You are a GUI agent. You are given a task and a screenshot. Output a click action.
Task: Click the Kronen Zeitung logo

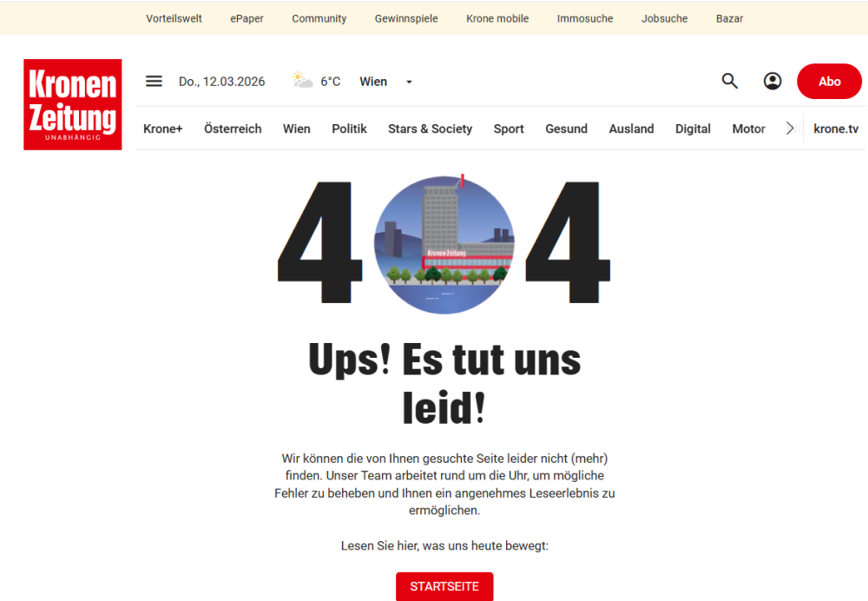point(72,104)
